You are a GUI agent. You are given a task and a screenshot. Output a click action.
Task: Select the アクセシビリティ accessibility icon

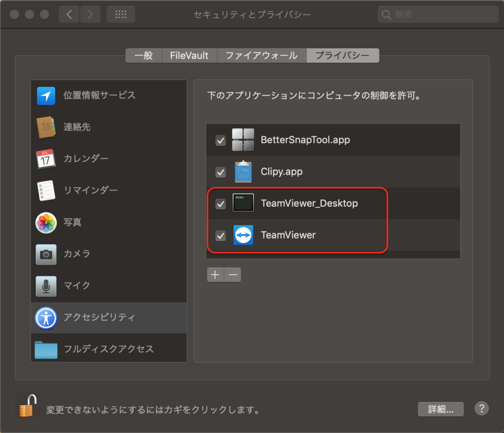pos(46,318)
